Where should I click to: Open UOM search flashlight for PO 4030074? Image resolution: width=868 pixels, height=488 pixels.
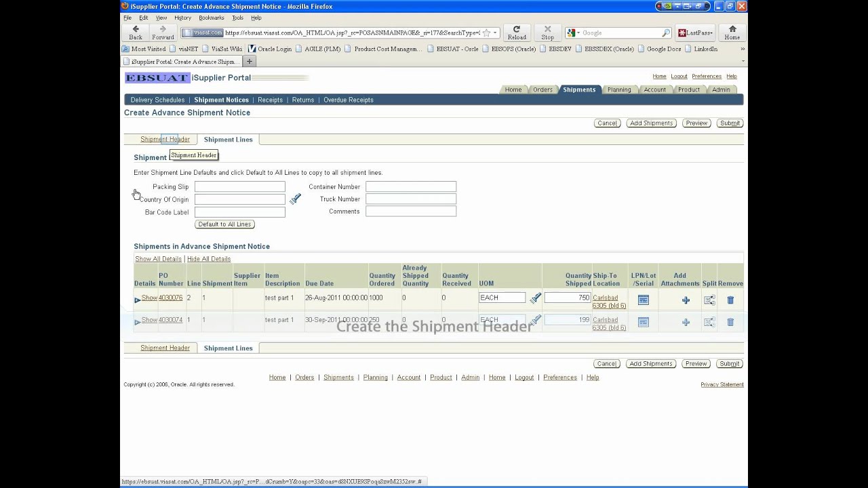click(535, 319)
